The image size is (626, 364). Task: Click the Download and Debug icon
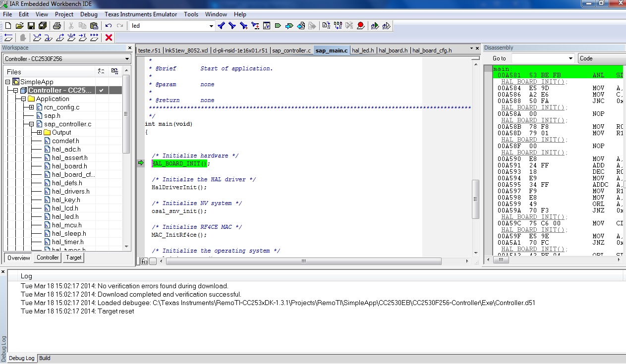[x=375, y=26]
